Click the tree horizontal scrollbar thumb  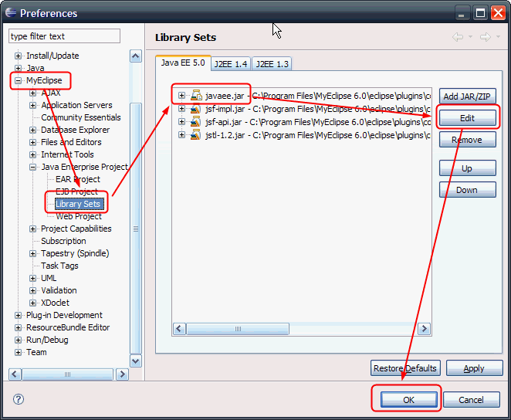click(x=67, y=374)
